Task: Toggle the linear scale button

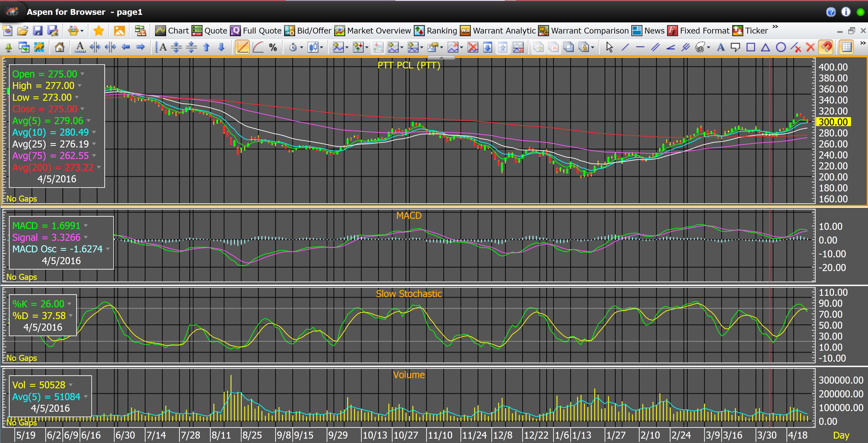Action: [242, 47]
